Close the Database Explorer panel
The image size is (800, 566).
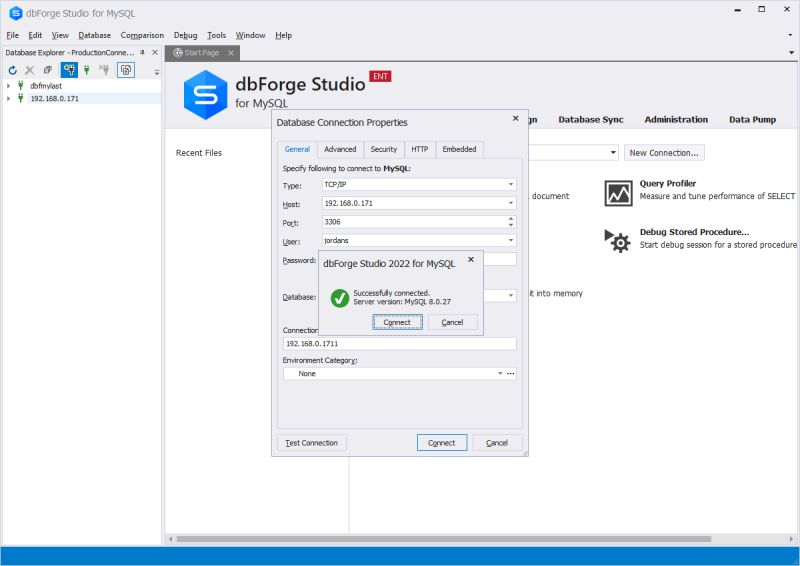155,53
